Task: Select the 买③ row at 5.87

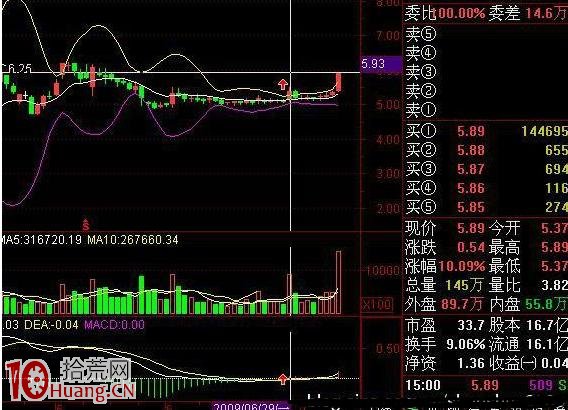Action: click(486, 169)
